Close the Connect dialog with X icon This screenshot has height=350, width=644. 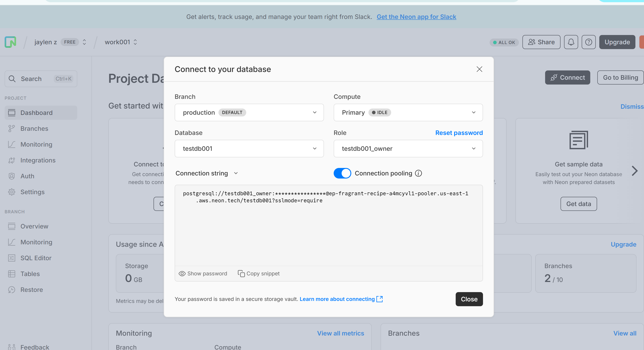[x=479, y=69]
